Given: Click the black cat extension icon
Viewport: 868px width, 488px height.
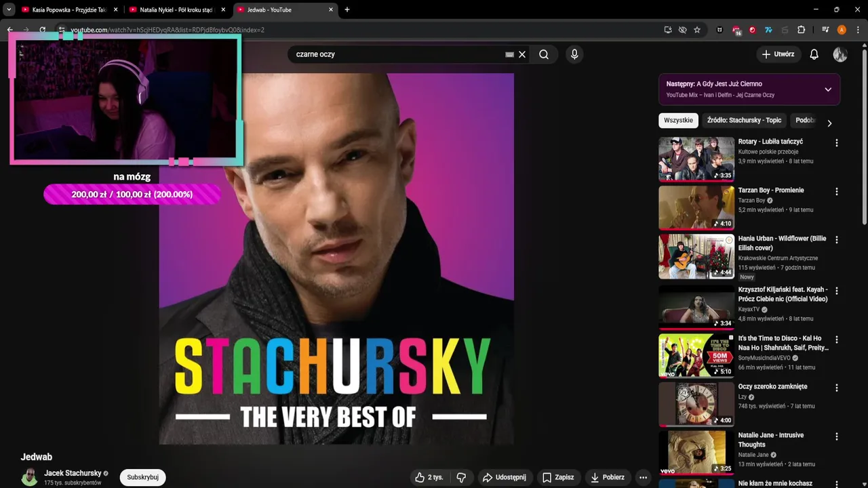Looking at the screenshot, I should [x=719, y=30].
